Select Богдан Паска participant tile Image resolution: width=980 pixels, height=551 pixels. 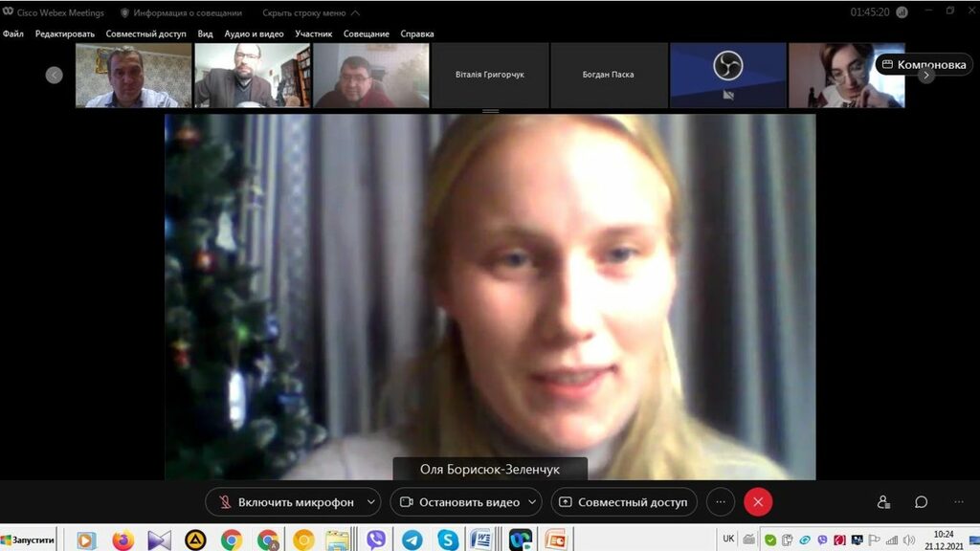[609, 75]
